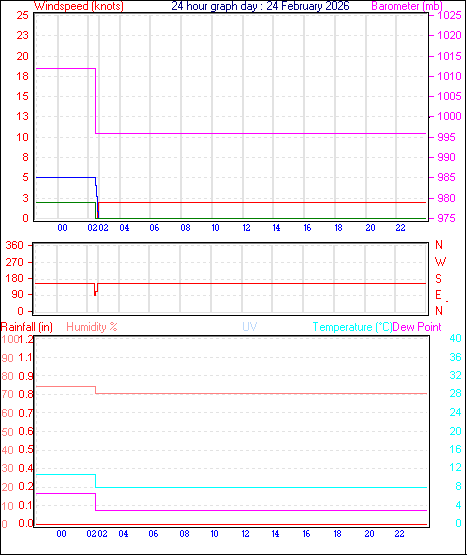Click the cyan 24 temperature scale value
Viewport: 467px width, 559px height.
click(x=455, y=412)
